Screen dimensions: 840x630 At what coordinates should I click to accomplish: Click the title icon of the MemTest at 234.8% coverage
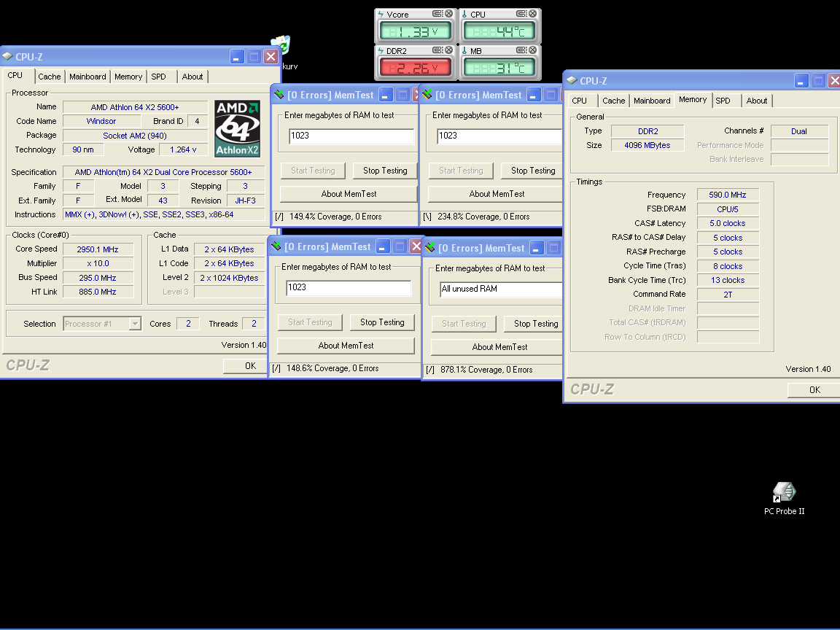point(427,95)
